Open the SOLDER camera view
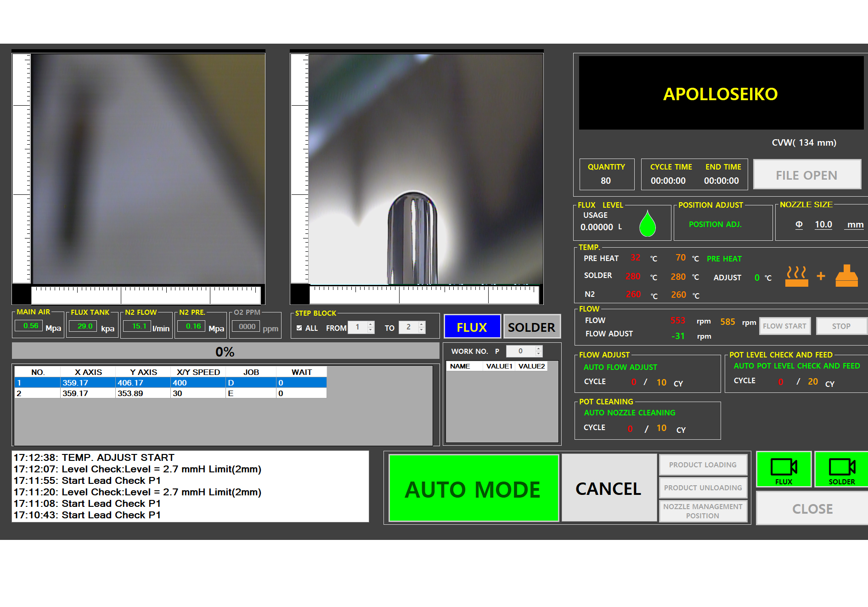Viewport: 868px width, 607px height. click(x=841, y=469)
